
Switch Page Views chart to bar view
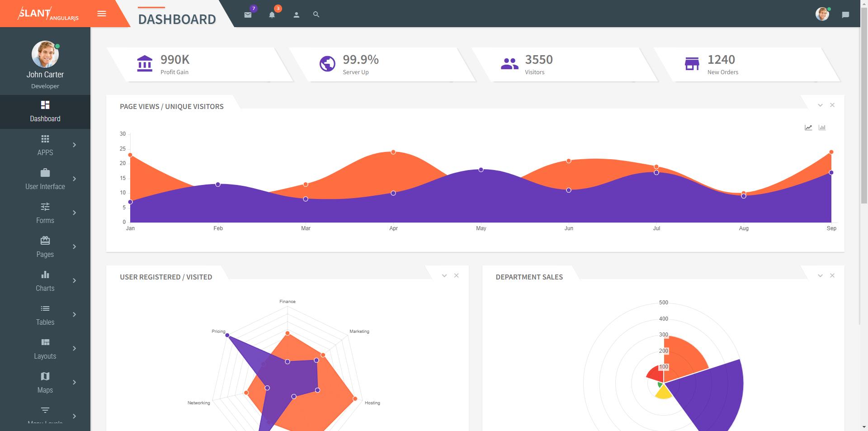(x=822, y=128)
